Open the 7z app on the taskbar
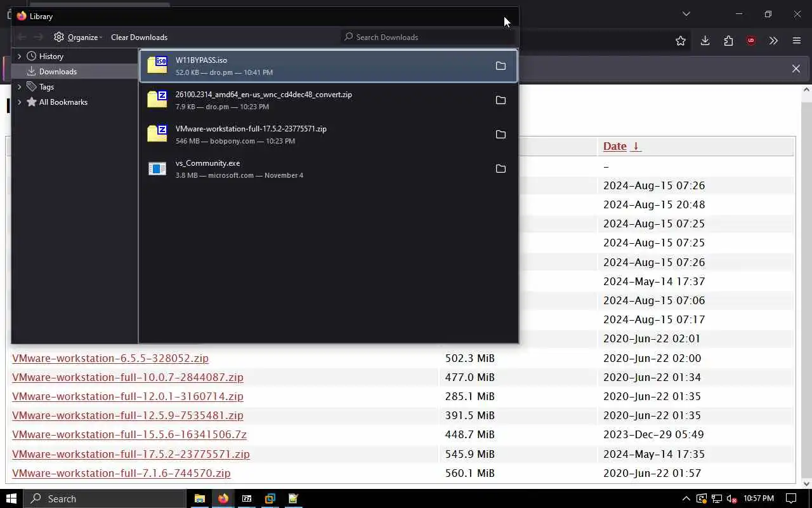The width and height of the screenshot is (812, 508). click(x=247, y=498)
